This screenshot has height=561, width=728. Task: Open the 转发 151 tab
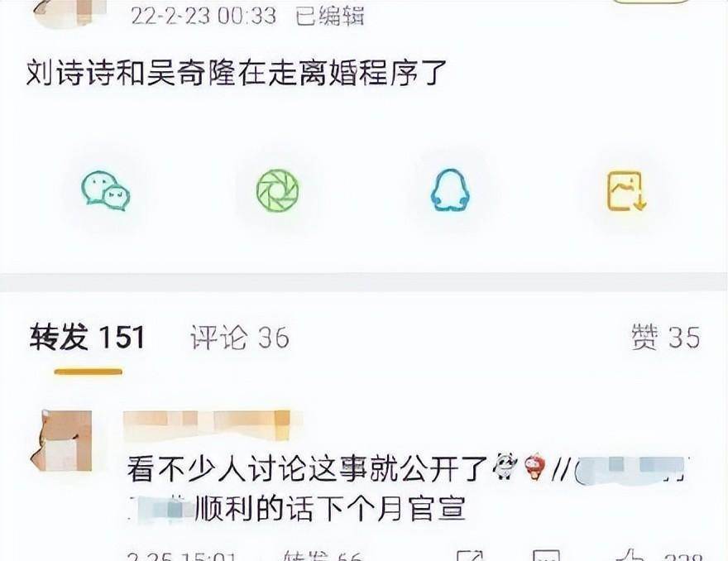pos(88,337)
